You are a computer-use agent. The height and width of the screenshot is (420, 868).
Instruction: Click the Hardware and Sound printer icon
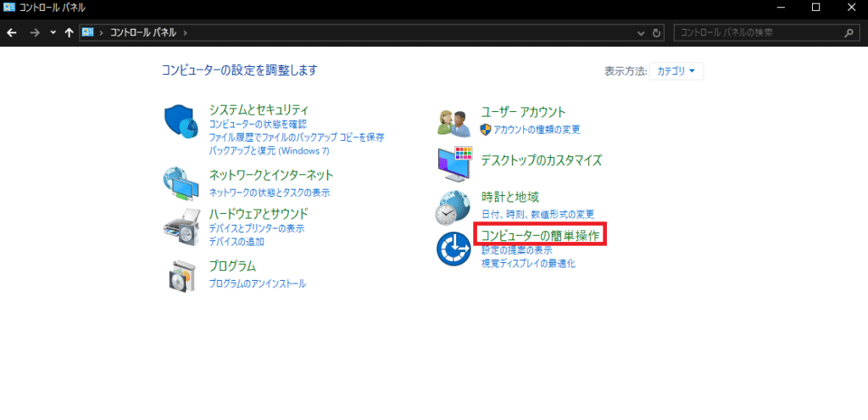click(181, 227)
